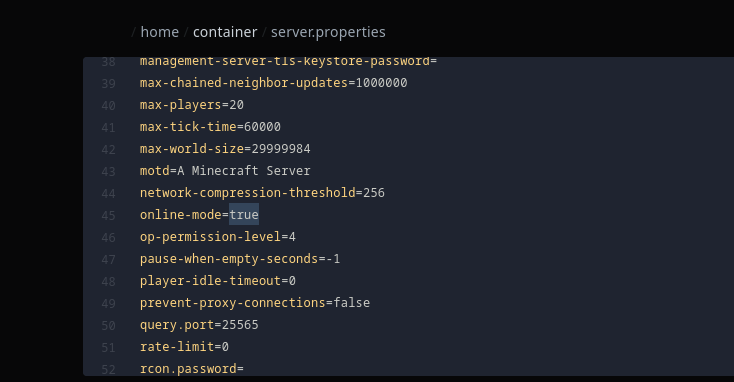
Task: Click the query.port=25565 line
Action: 199,325
